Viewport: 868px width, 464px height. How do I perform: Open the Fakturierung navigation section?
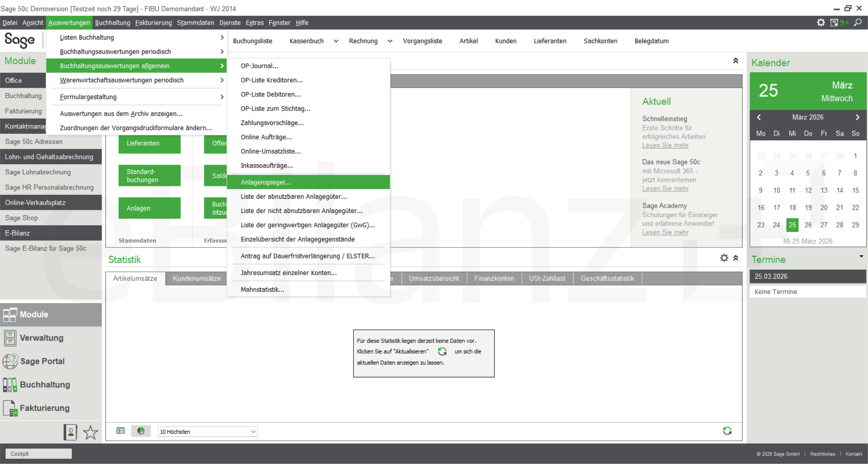coord(51,408)
